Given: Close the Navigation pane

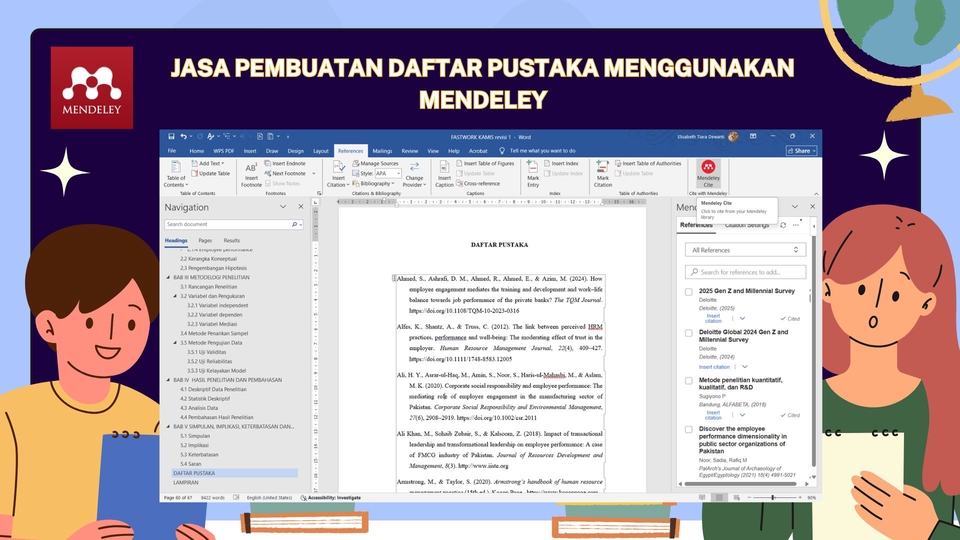Looking at the screenshot, I should [x=301, y=207].
